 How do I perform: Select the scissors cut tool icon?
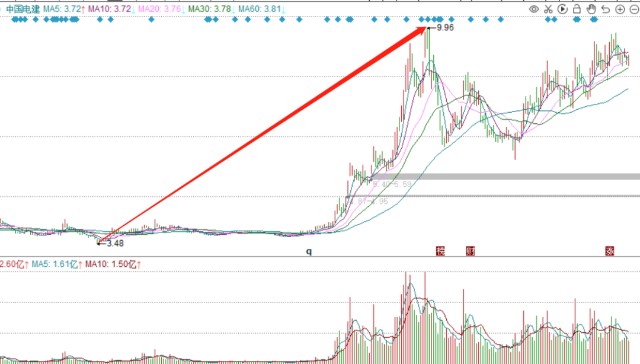pyautogui.click(x=548, y=9)
